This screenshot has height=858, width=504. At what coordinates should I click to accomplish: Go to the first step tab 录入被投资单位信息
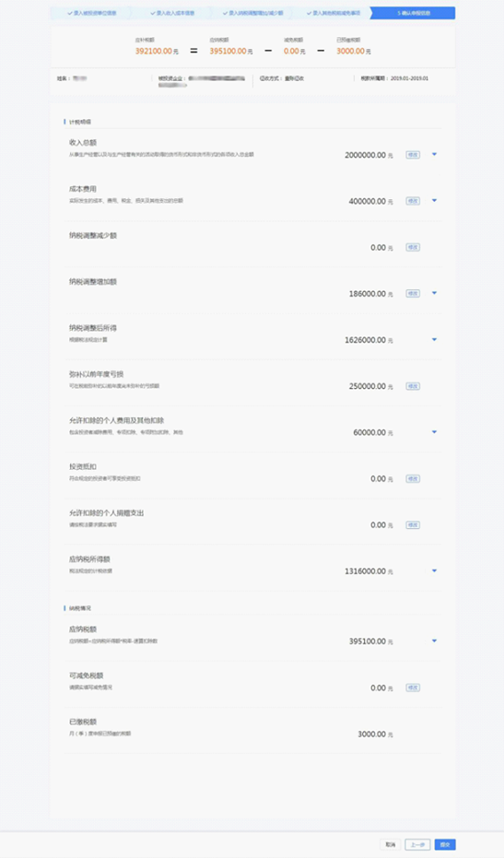(x=91, y=13)
